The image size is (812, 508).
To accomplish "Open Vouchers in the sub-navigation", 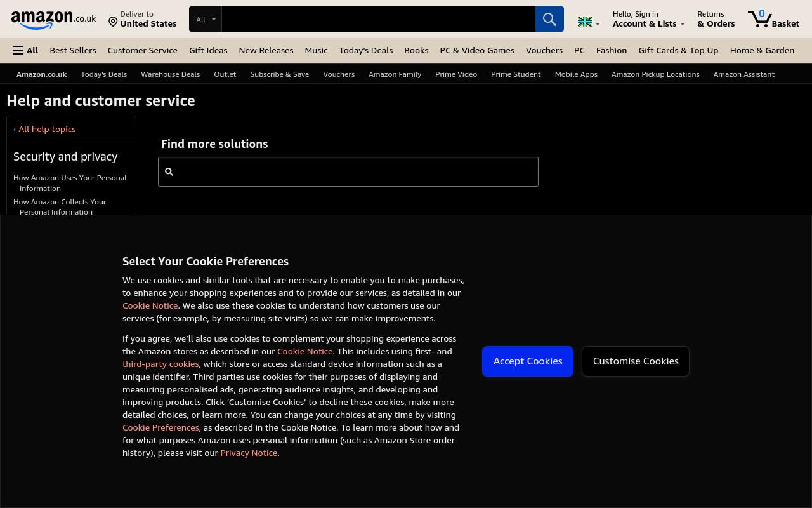I will [x=339, y=74].
